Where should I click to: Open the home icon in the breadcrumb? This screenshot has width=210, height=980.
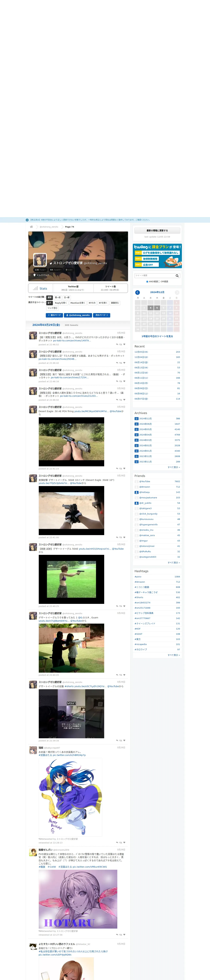point(31,227)
